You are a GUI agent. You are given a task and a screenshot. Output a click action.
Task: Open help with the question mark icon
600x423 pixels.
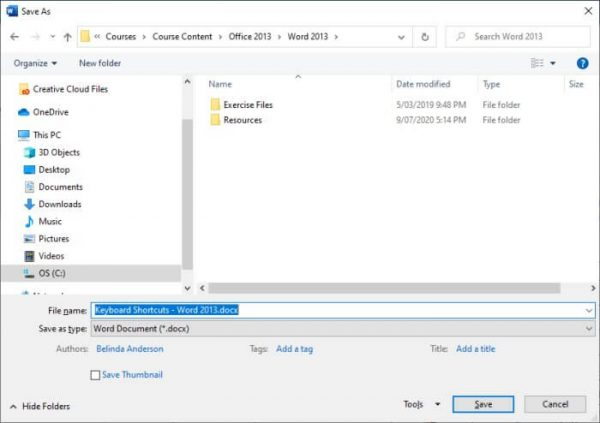(x=582, y=63)
